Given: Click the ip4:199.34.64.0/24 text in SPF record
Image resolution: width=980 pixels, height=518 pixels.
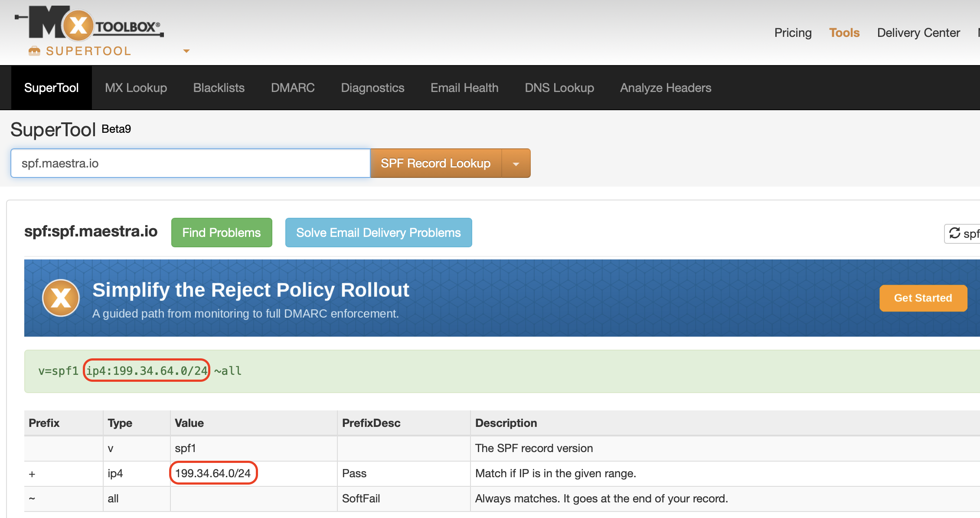Looking at the screenshot, I should click(147, 370).
